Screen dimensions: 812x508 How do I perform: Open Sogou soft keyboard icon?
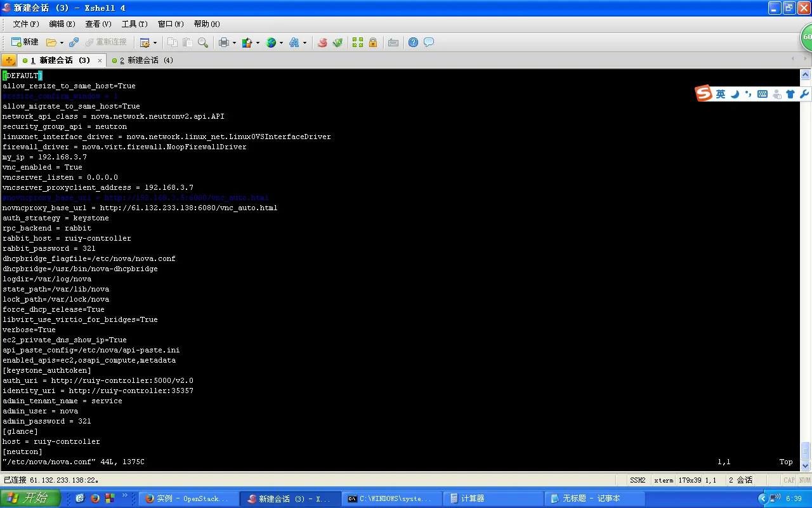[x=763, y=94]
